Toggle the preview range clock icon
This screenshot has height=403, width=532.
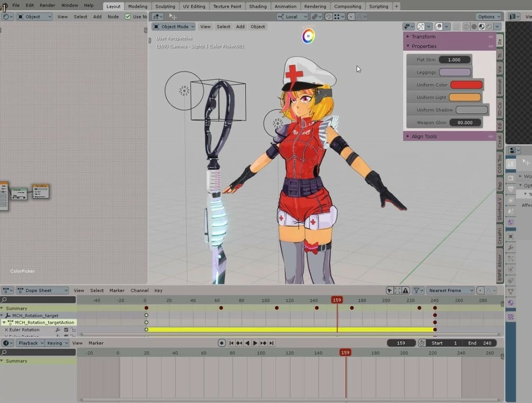click(x=422, y=343)
